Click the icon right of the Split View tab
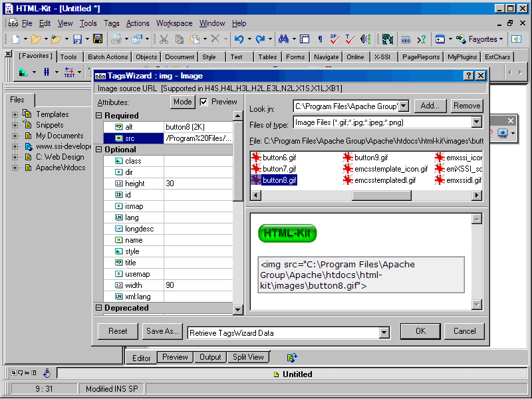The width and height of the screenshot is (532, 399). [292, 357]
